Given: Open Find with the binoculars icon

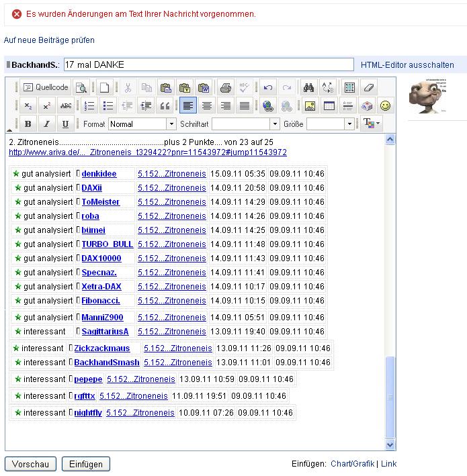Looking at the screenshot, I should coord(308,88).
